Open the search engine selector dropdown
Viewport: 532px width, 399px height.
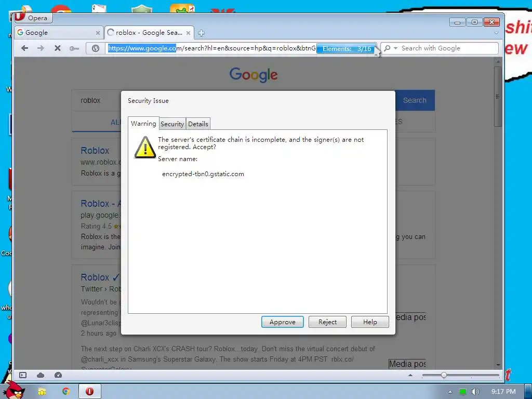[390, 48]
